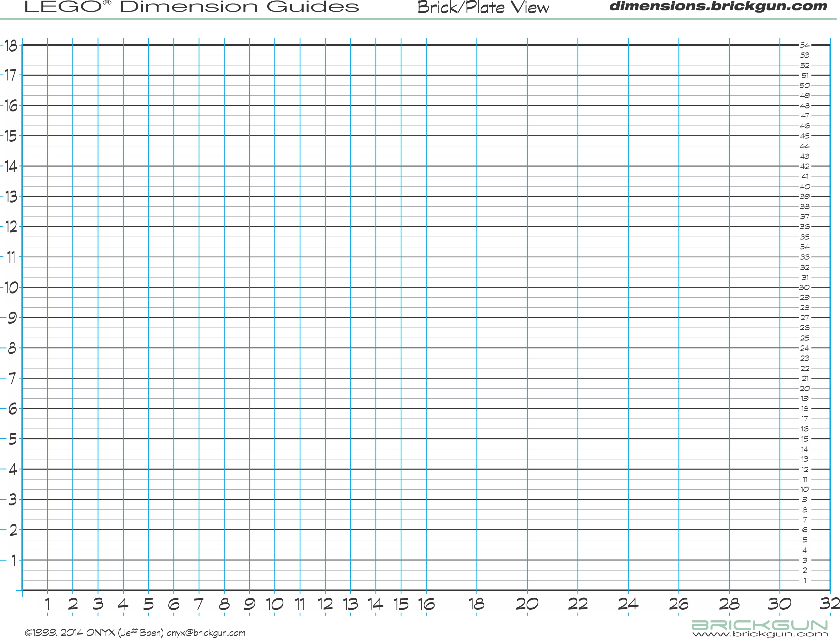Viewport: 840px width, 638px height.
Task: Select bottom-axis stud number 2
Action: (73, 604)
